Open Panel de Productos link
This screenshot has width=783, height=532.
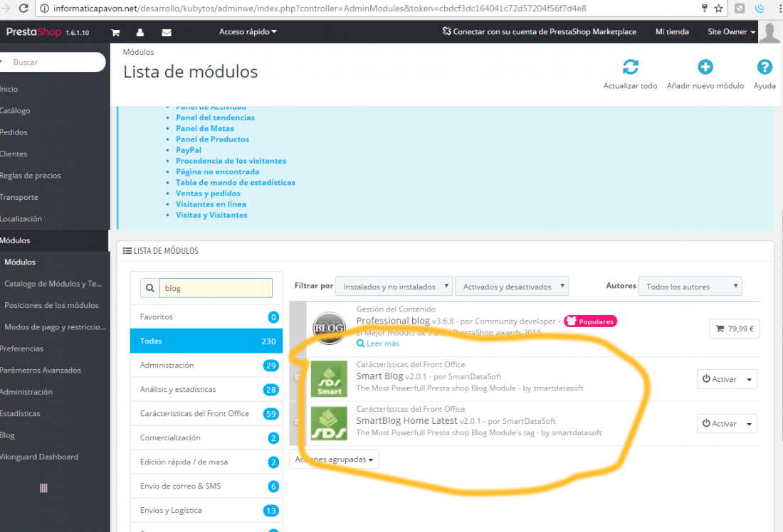click(212, 139)
